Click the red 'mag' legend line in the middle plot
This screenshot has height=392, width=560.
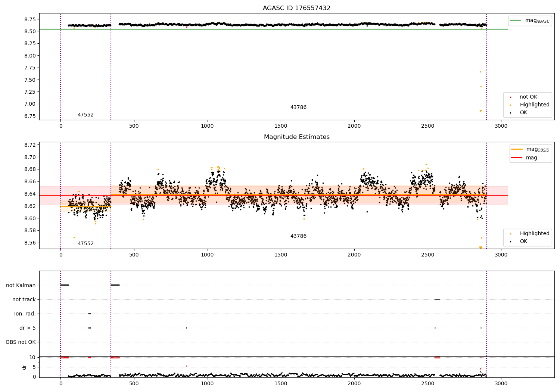[517, 158]
